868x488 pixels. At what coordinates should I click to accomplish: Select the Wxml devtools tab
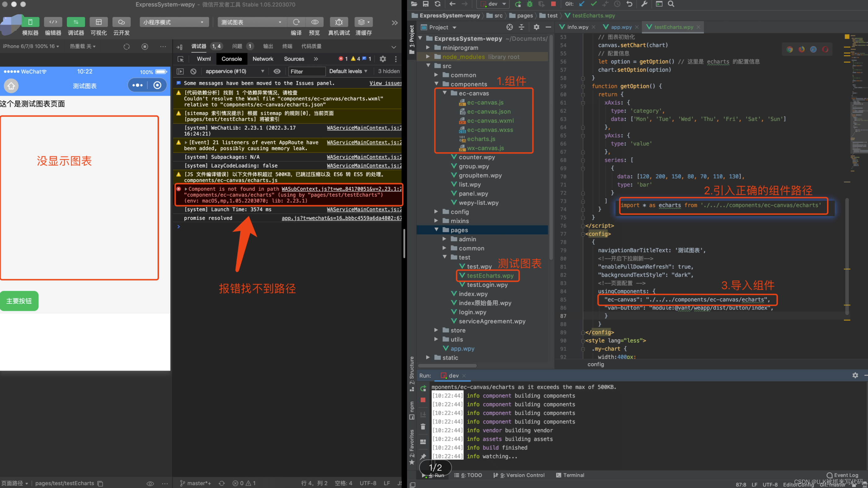click(x=204, y=59)
